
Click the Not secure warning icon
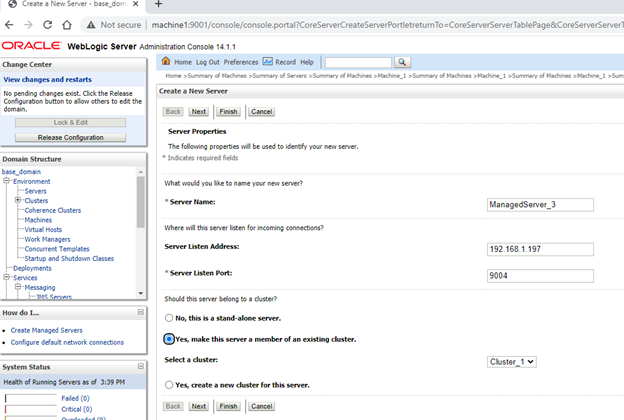(91, 25)
